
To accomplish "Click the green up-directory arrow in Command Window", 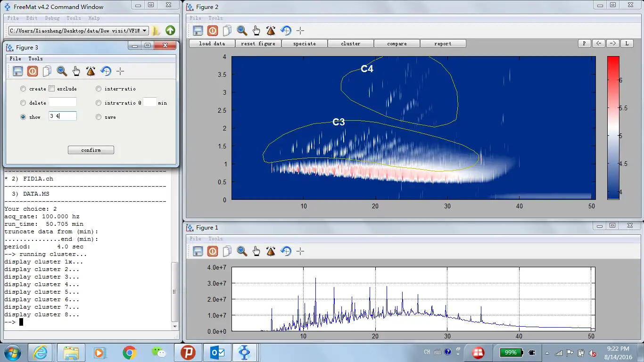I will tap(170, 31).
